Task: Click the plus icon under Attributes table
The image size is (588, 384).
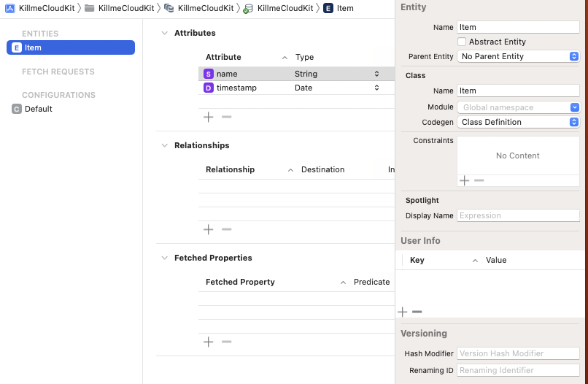Action: click(x=208, y=117)
